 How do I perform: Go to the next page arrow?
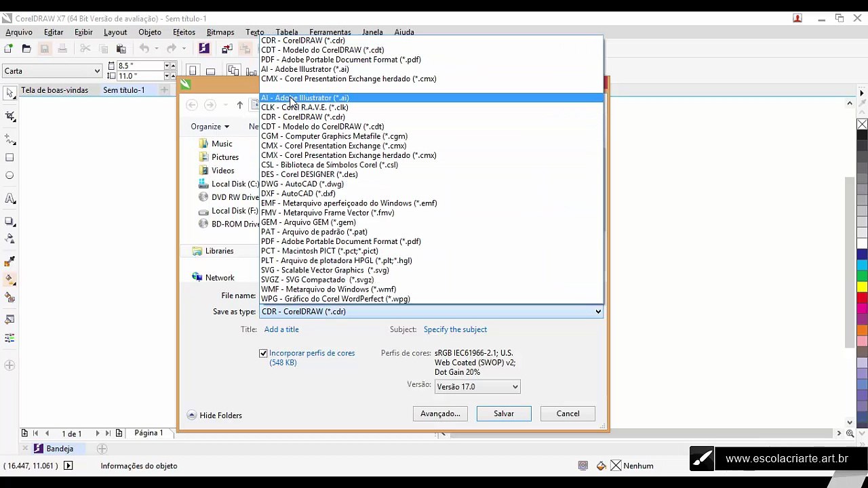97,433
